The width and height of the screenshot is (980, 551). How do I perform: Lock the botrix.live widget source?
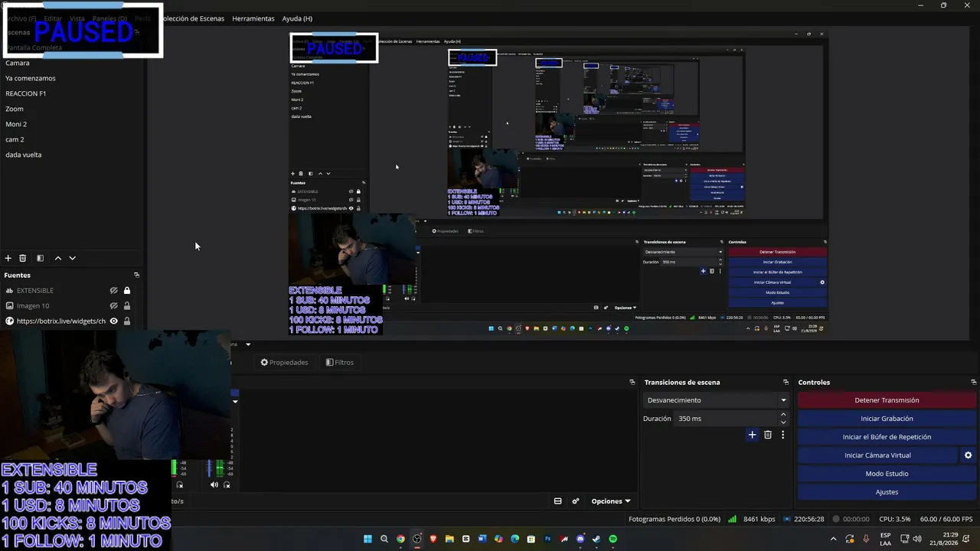pyautogui.click(x=127, y=321)
